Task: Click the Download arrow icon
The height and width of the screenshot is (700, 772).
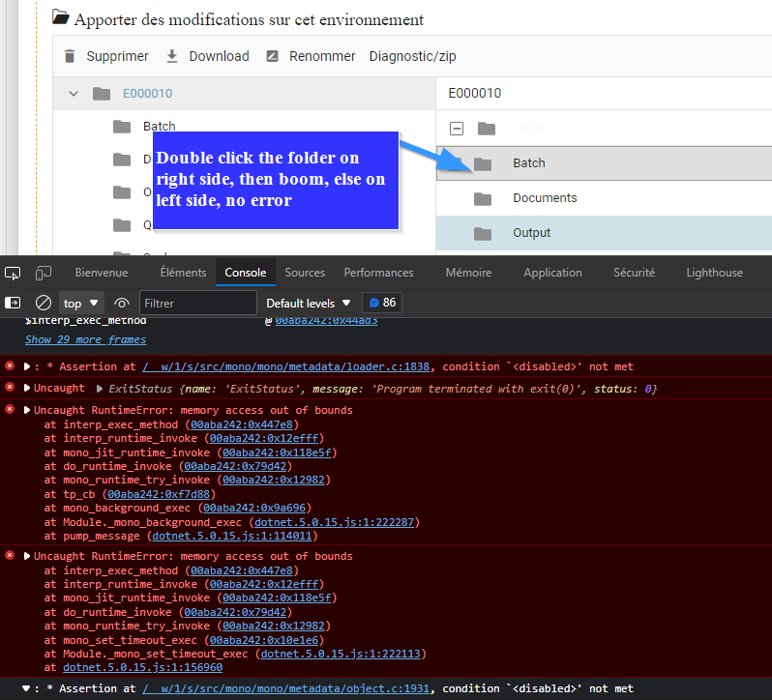Action: pos(172,56)
